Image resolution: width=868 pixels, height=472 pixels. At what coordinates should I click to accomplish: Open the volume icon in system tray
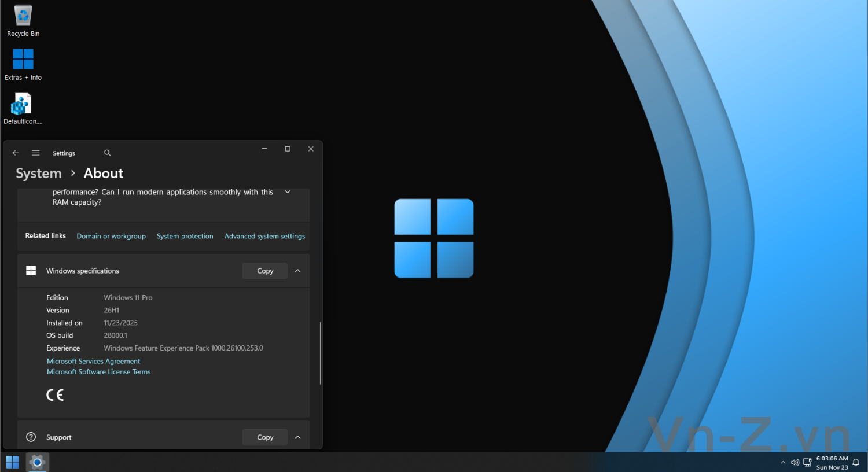[795, 462]
